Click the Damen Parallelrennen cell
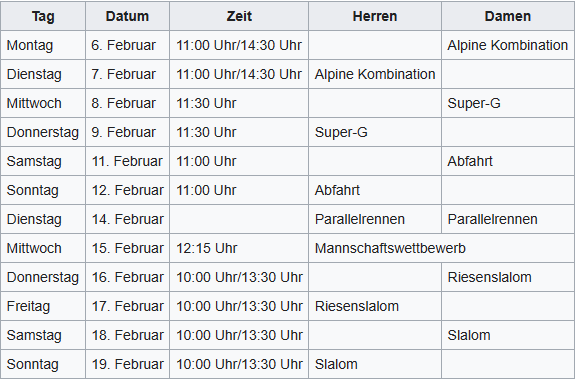Viewport: 576px width, 379px height. point(508,219)
